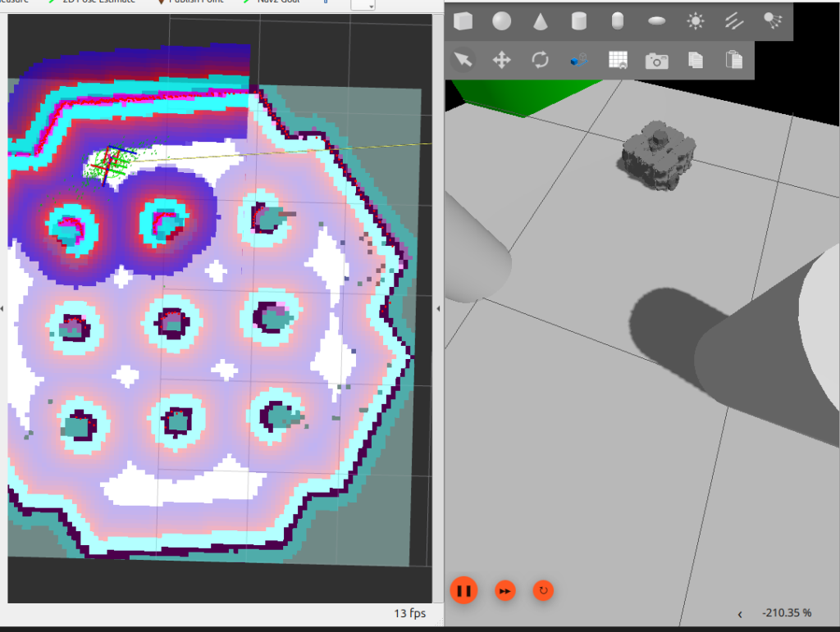
Task: Reset the simulation with the circular arrow
Action: 542,590
